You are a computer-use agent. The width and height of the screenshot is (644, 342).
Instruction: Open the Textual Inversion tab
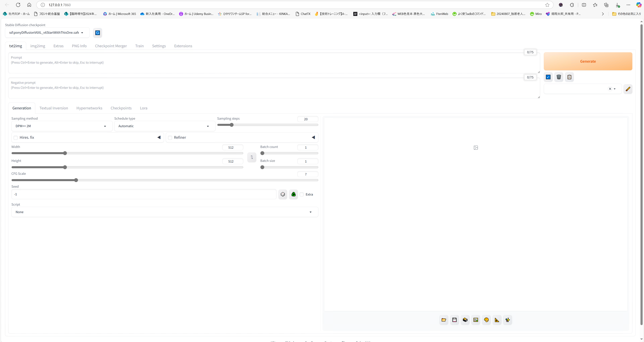[54, 108]
